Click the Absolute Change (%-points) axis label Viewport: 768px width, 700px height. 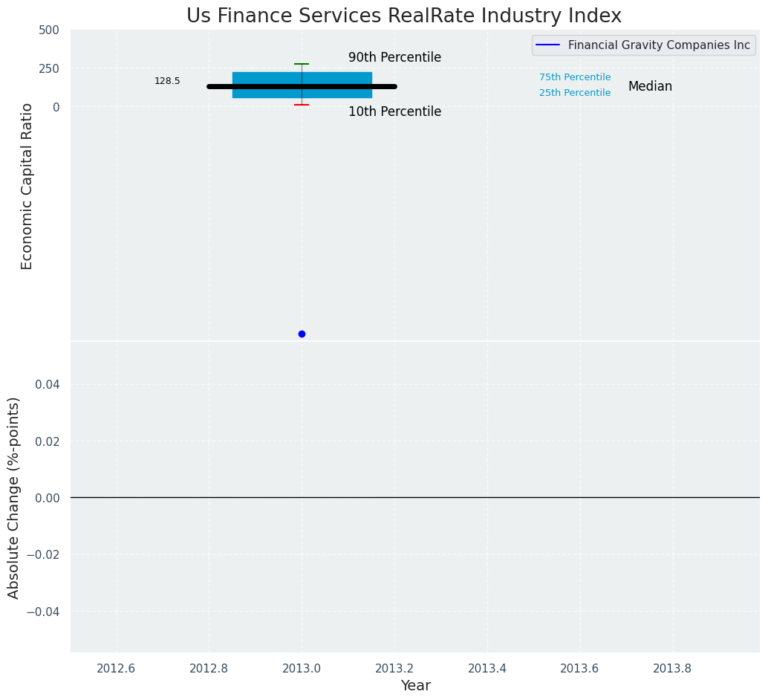tap(13, 497)
